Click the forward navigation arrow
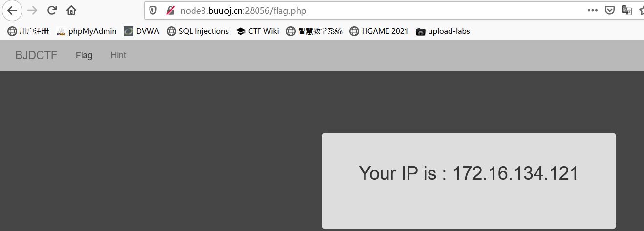Screen dimensions: 644x231 [x=32, y=10]
